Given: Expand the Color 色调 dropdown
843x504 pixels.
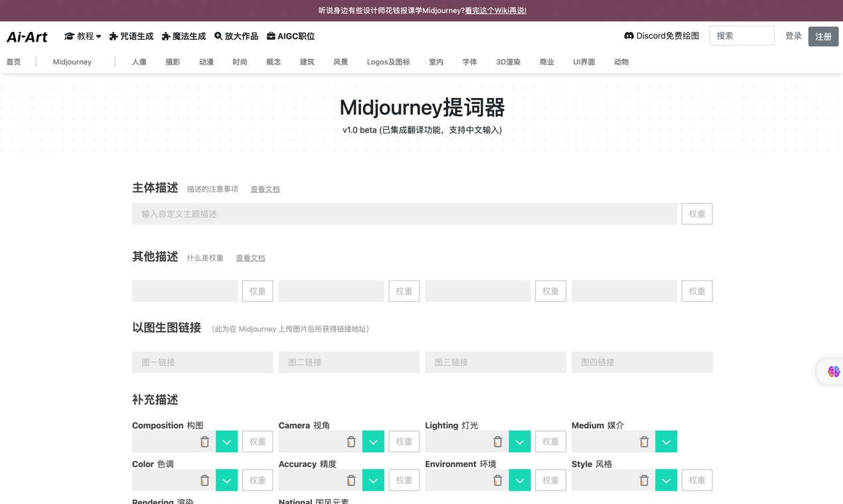Looking at the screenshot, I should pos(226,480).
